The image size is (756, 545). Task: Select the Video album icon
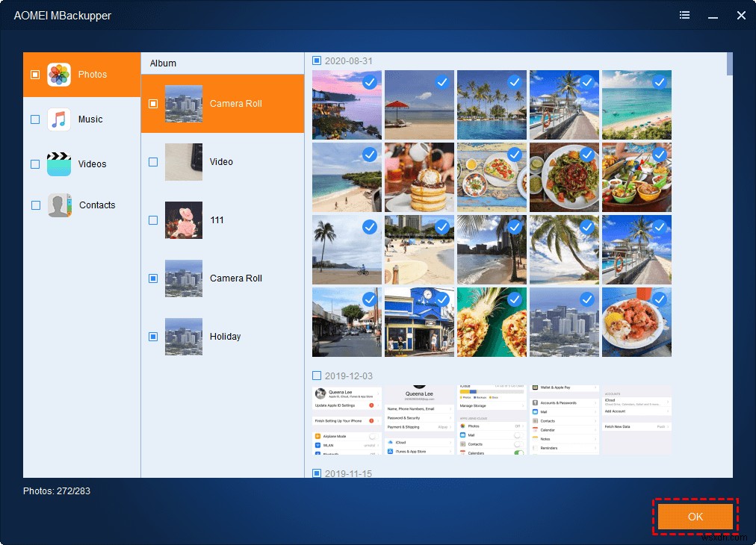184,162
